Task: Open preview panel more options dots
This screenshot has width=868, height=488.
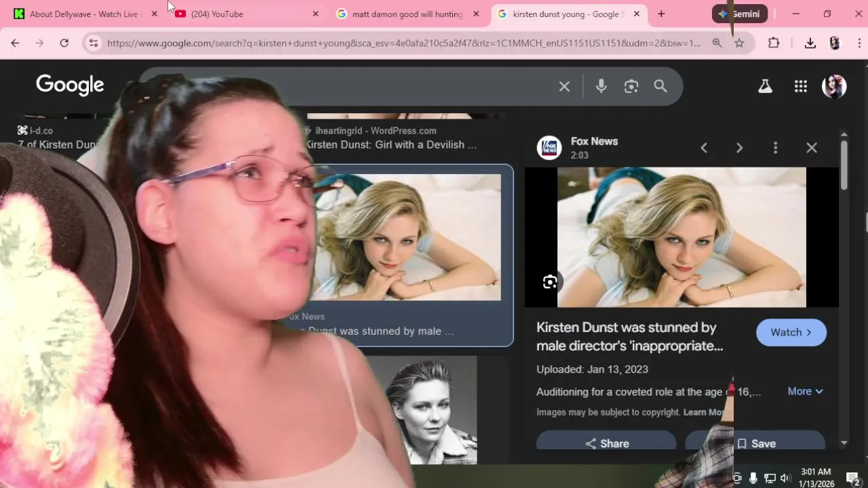Action: [776, 148]
